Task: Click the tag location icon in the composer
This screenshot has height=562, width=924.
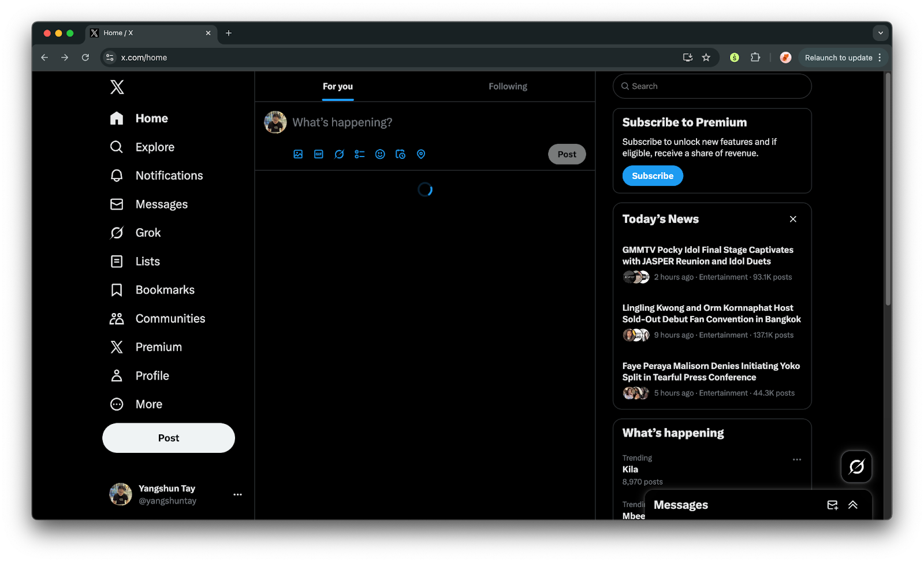Action: click(421, 154)
